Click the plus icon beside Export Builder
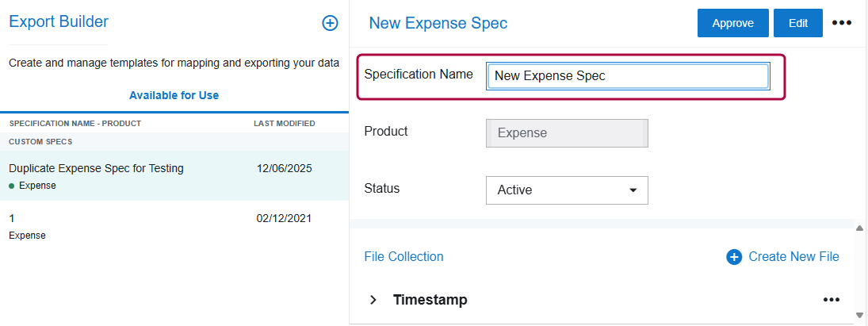The image size is (868, 326). [x=330, y=24]
